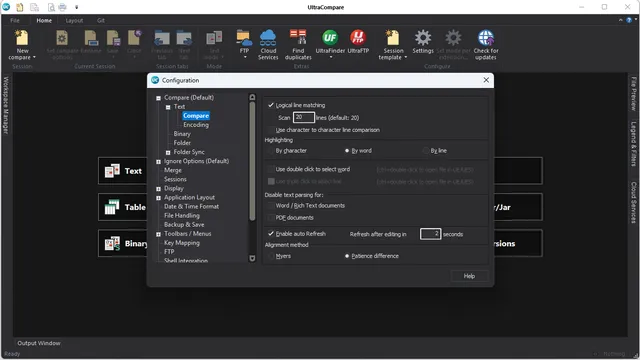This screenshot has width=640, height=360.
Task: Click the settings tree scrollbar thumb
Action: coord(252,161)
